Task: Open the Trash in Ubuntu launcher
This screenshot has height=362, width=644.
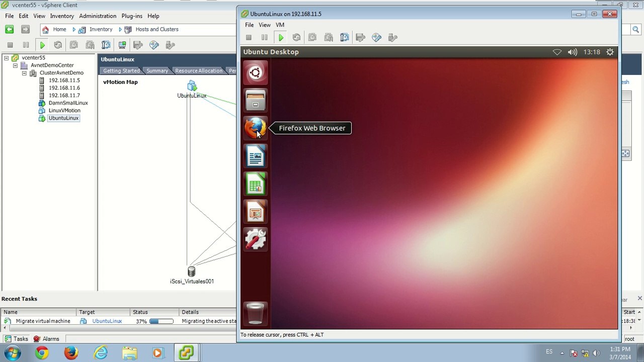Action: pos(255,313)
